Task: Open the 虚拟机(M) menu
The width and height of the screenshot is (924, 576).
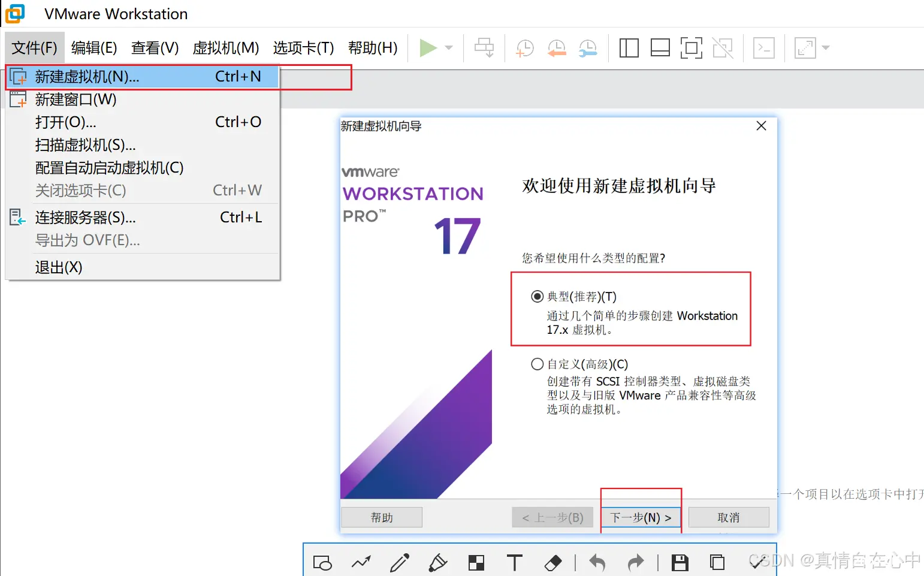Action: (x=226, y=48)
